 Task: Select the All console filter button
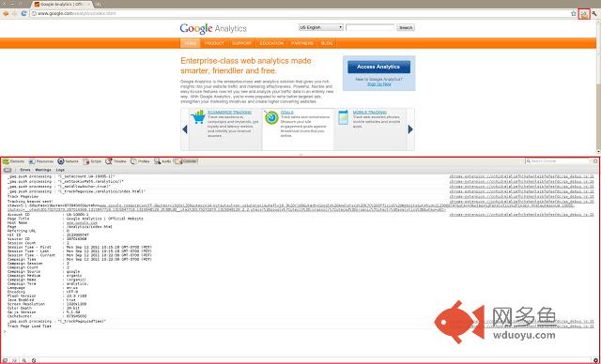8,170
